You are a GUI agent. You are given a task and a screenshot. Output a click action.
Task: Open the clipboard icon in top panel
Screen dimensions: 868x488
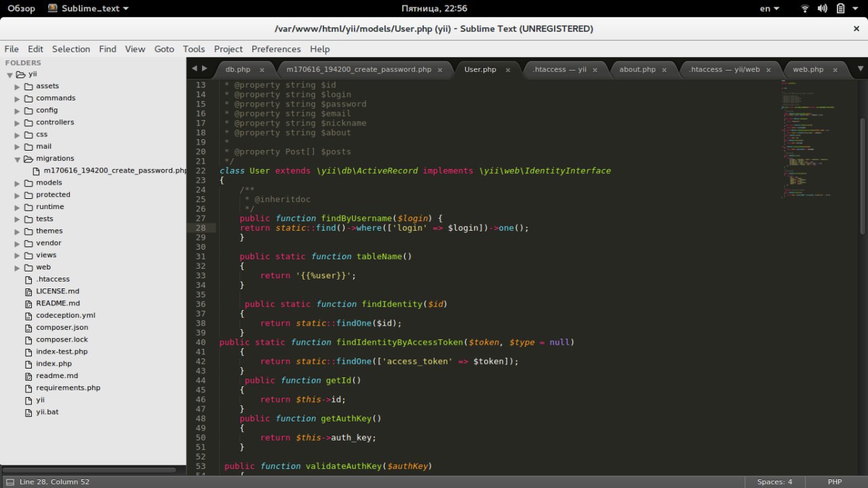coord(840,9)
